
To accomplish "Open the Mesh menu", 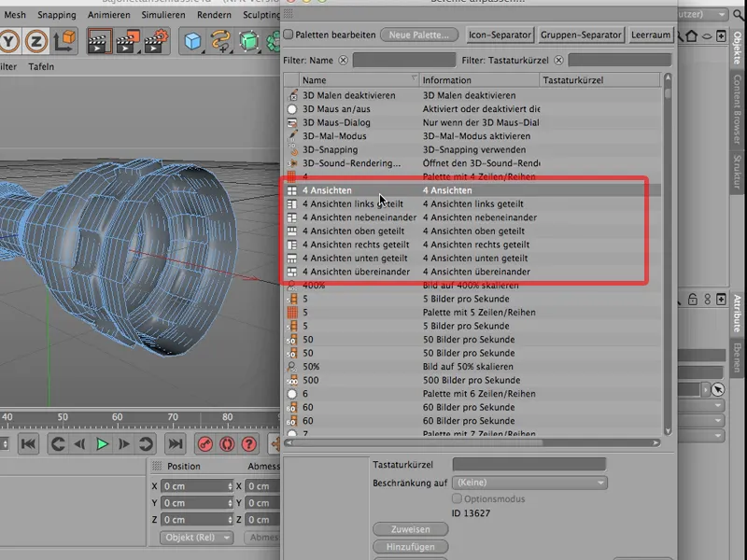I will pos(15,15).
